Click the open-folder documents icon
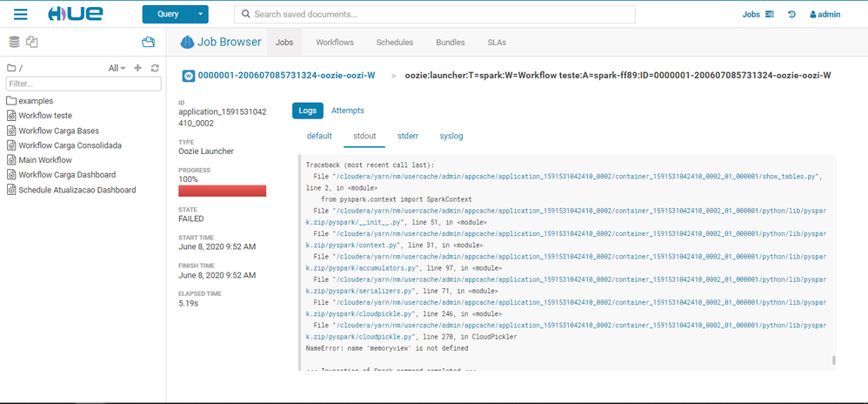The height and width of the screenshot is (404, 868). 148,42
